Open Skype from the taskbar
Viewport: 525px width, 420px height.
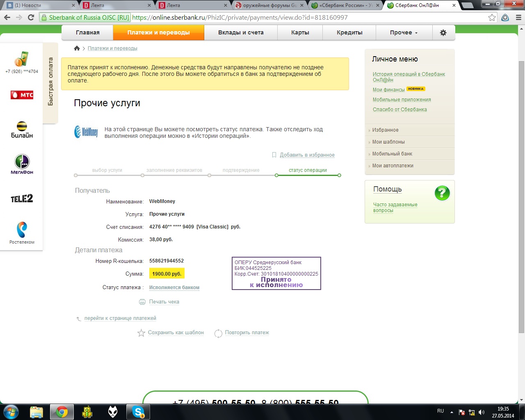138,412
